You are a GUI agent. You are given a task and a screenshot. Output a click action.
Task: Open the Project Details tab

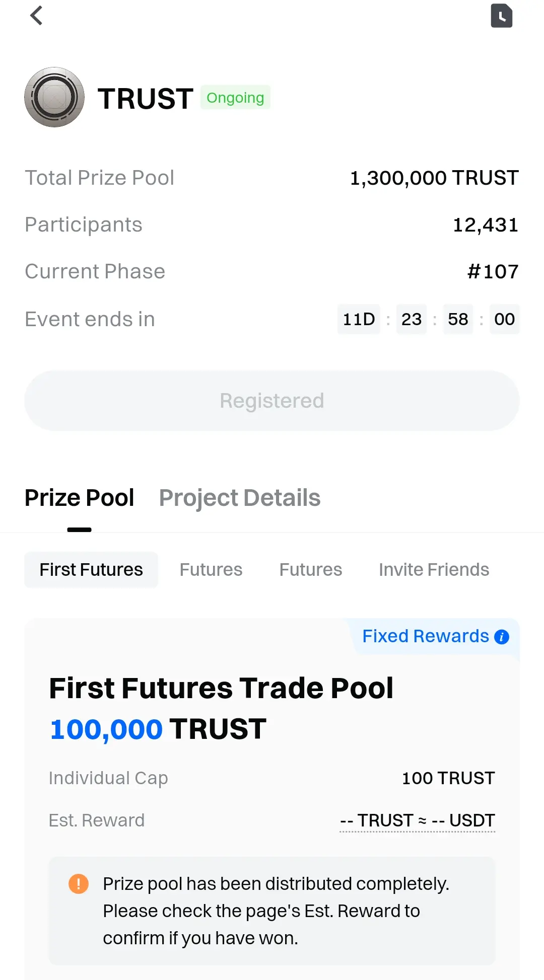coord(240,498)
